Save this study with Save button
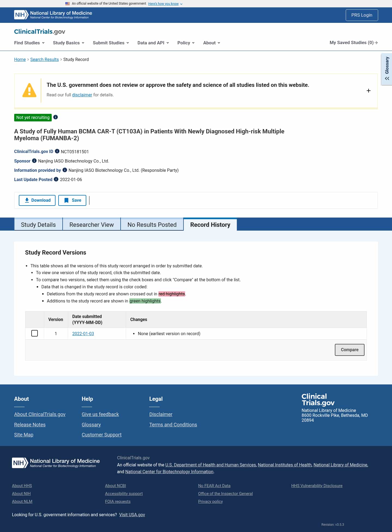The width and height of the screenshot is (392, 532). 72,200
